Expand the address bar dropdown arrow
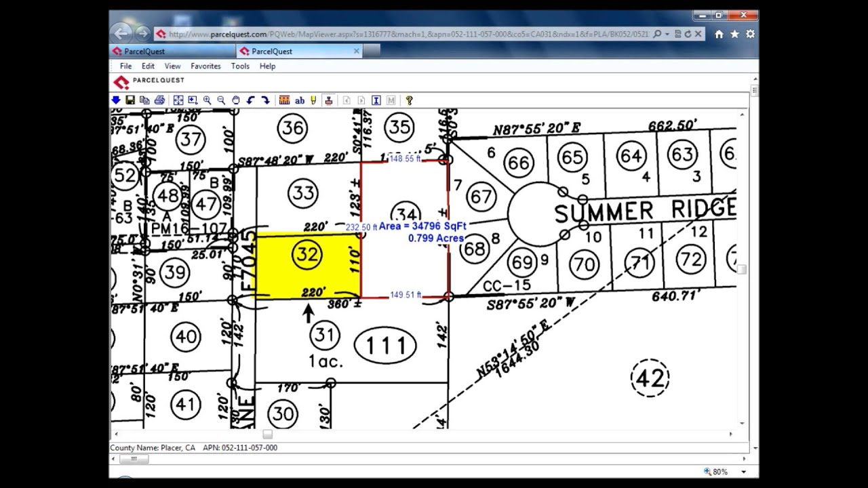Image resolution: width=868 pixels, height=488 pixels. coord(667,34)
